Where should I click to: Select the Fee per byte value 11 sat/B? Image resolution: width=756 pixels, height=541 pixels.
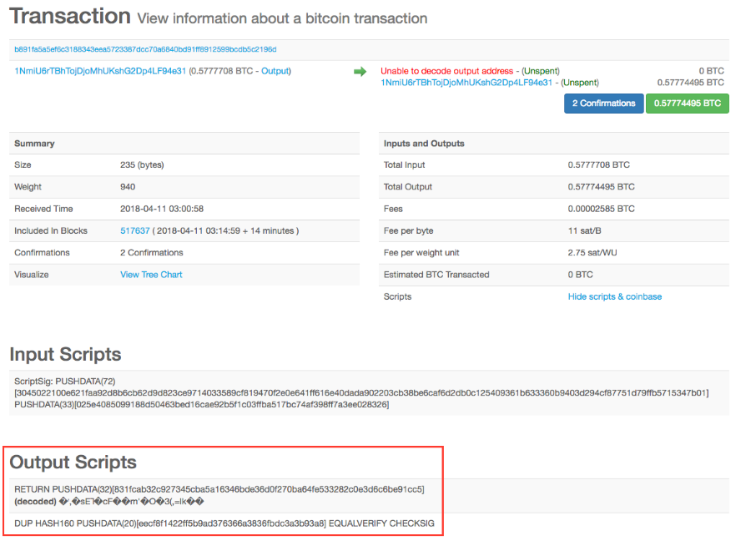tap(584, 230)
